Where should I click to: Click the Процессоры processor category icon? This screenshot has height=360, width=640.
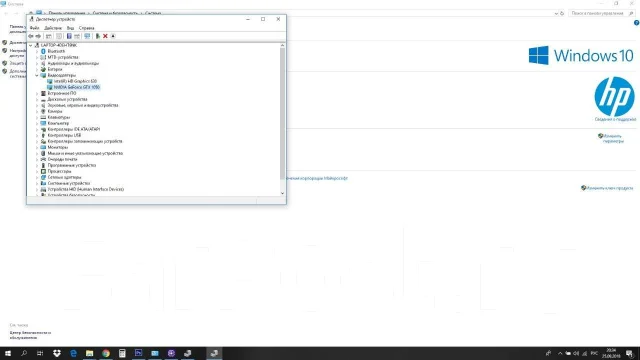[43, 171]
